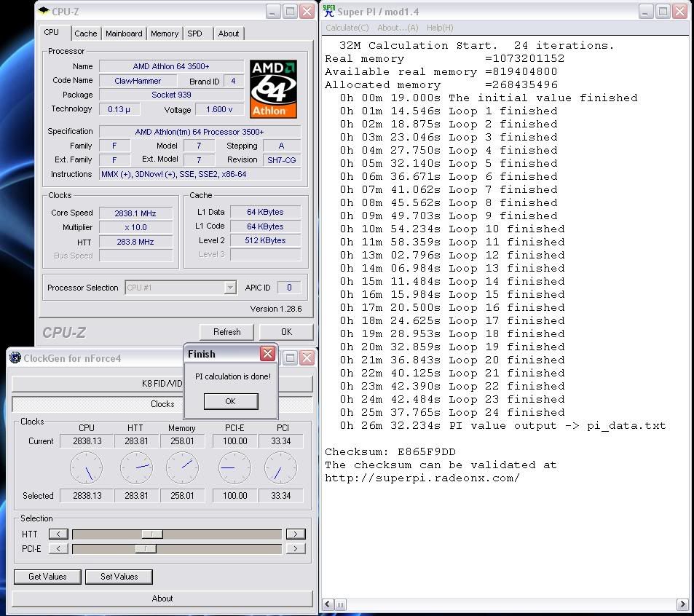Open the Calculate(C) menu

point(347,28)
